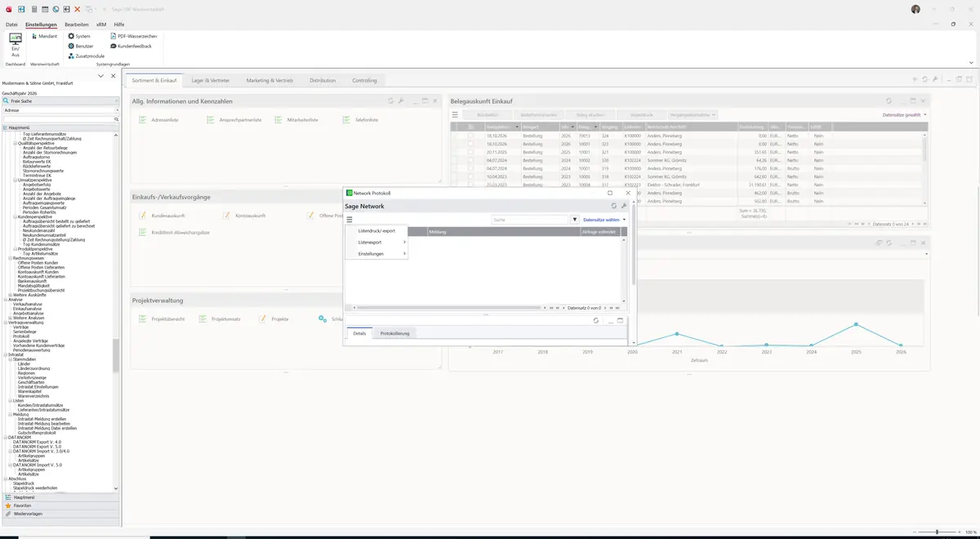The image size is (980, 539).
Task: Switch to the Lager & Vertreter tab
Action: point(211,81)
